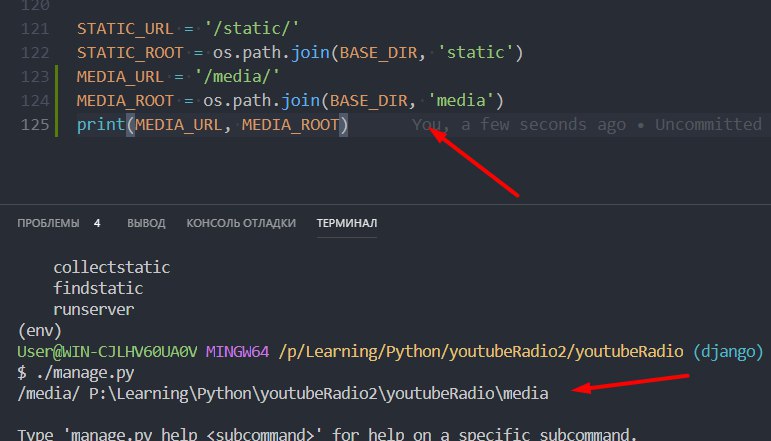Click the youtubeRadio path in terminal prompt
The height and width of the screenshot is (441, 771).
(x=481, y=352)
